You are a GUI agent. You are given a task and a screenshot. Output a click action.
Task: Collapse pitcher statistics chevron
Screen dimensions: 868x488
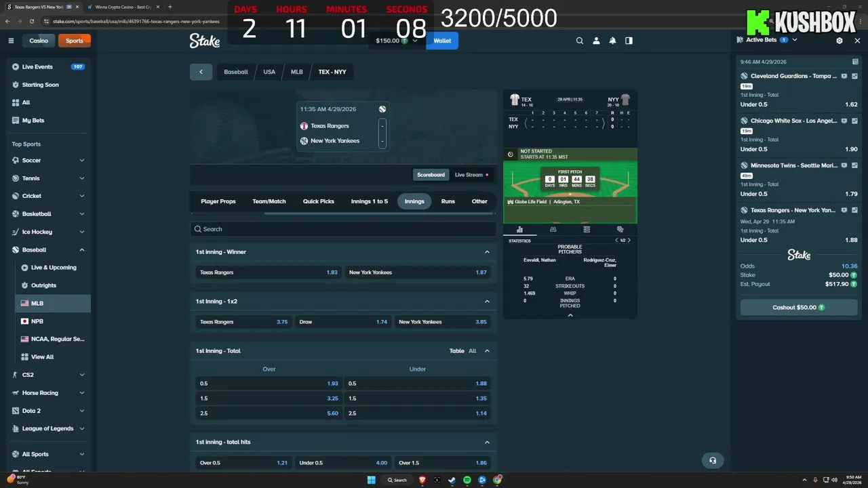pyautogui.click(x=570, y=315)
